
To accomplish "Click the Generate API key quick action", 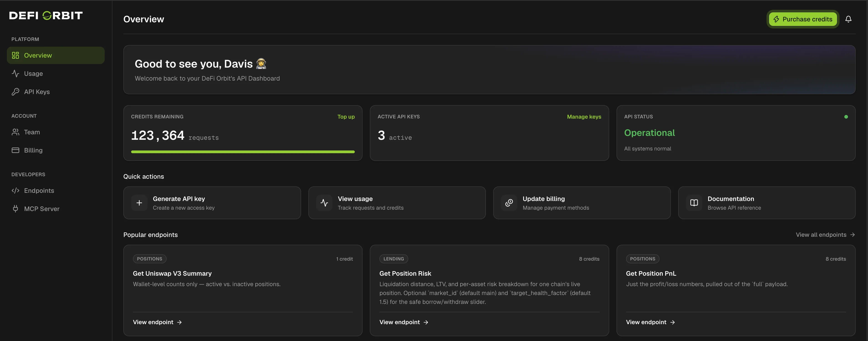I will coord(212,203).
